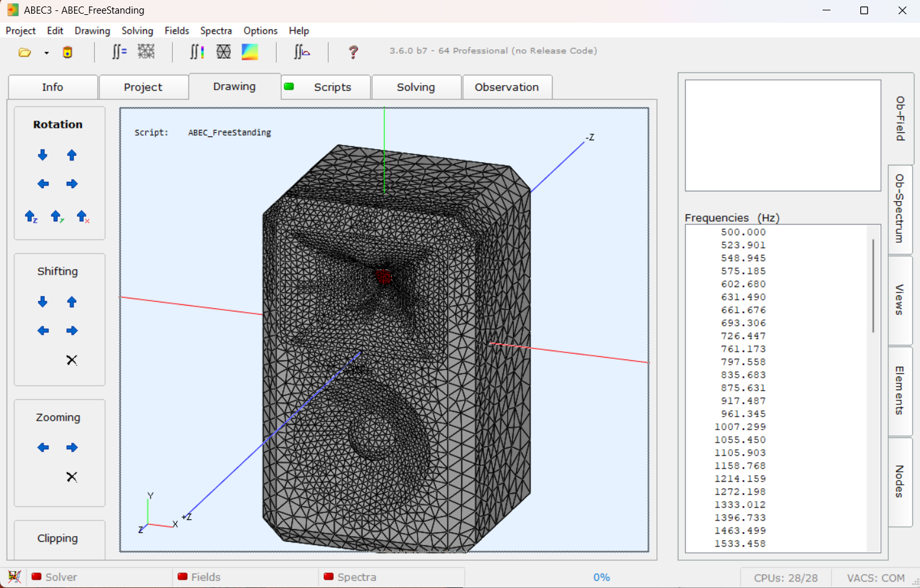Click the 3D speaker mesh model

click(x=396, y=350)
